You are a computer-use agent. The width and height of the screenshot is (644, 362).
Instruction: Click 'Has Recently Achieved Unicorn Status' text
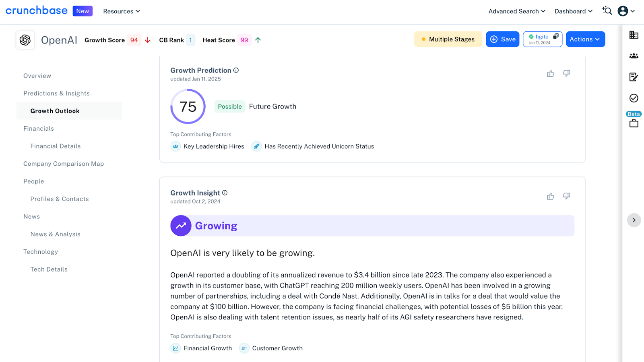(319, 146)
